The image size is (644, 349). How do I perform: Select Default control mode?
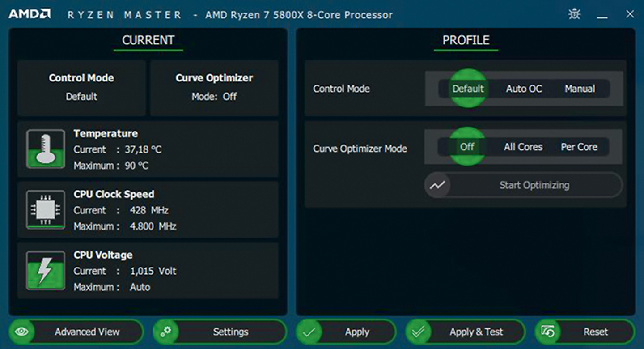467,89
